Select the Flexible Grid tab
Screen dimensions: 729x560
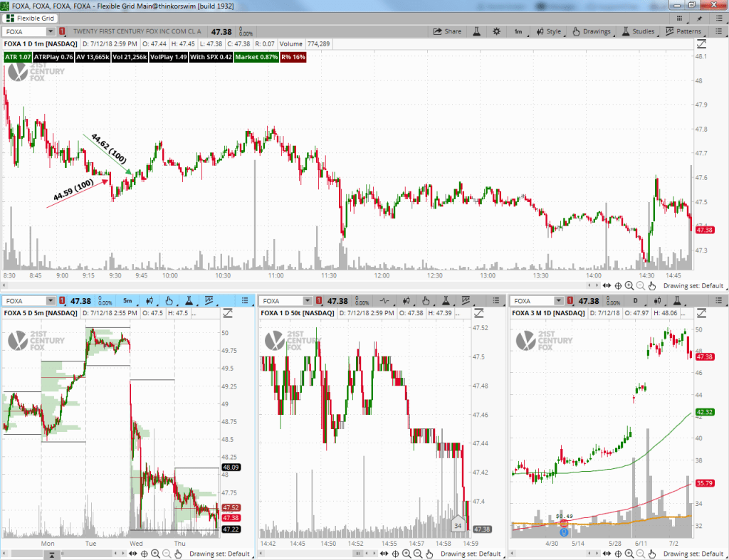pos(31,18)
